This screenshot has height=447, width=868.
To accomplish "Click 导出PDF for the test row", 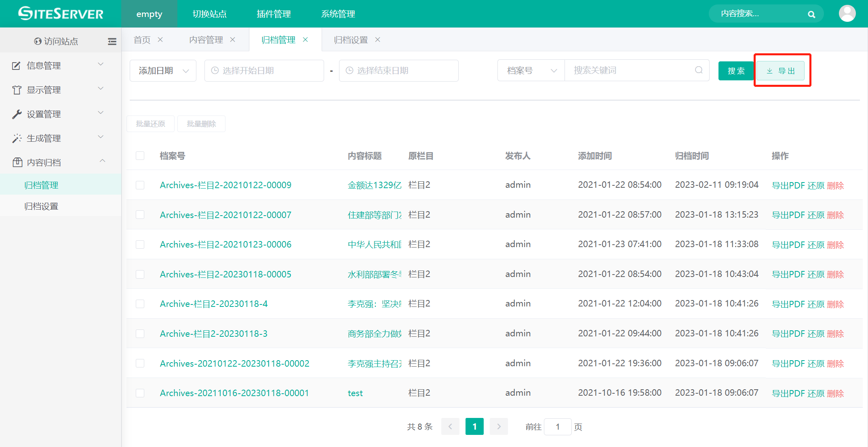I will pyautogui.click(x=788, y=393).
